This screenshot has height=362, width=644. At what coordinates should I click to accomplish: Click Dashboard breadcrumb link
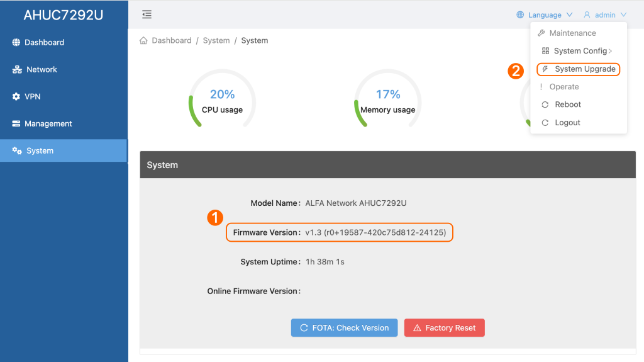point(172,40)
